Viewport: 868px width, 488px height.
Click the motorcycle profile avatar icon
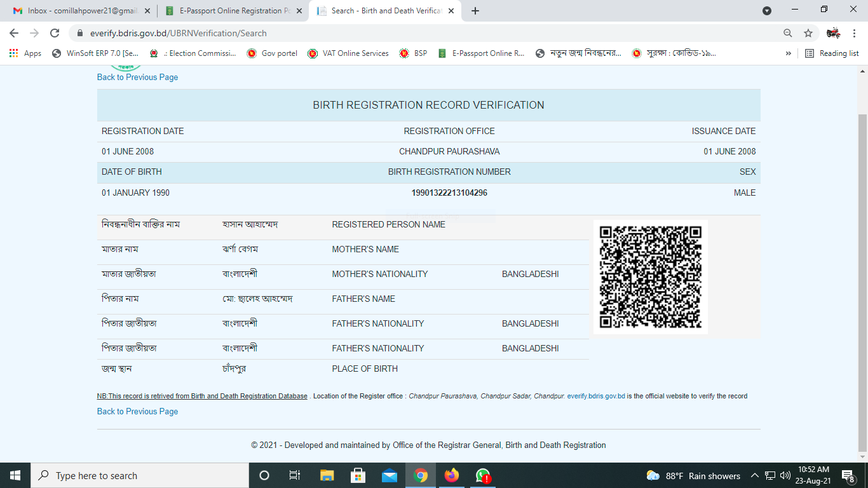tap(833, 33)
